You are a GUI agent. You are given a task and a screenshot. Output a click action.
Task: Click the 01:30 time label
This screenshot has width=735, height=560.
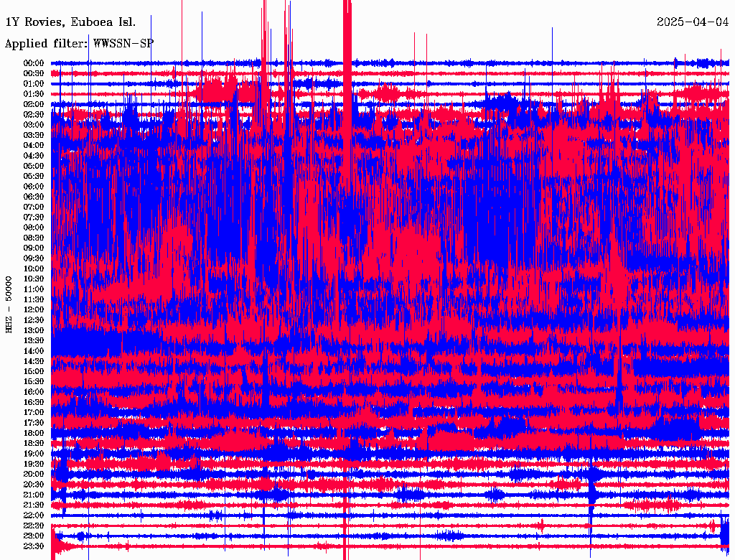(34, 94)
